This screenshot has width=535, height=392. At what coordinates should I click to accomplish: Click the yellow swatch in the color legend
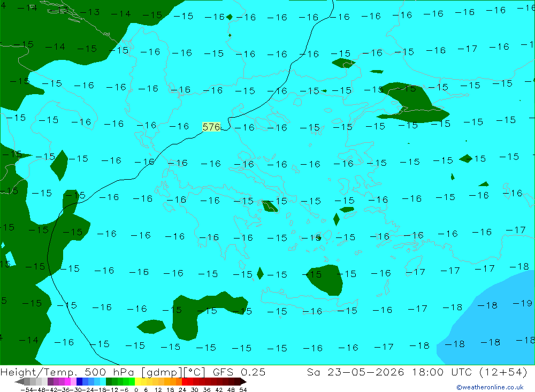click(137, 381)
